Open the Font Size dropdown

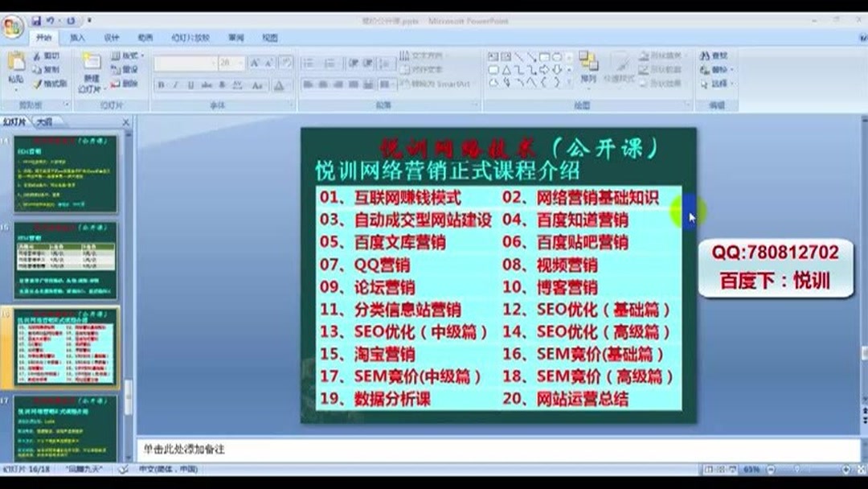point(240,62)
